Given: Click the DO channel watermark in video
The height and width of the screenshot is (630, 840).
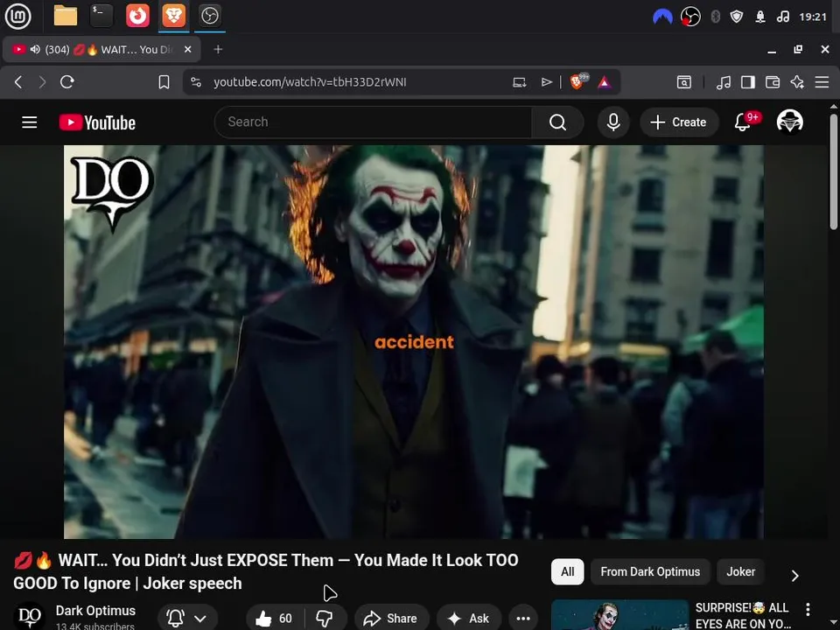Looking at the screenshot, I should tap(112, 194).
